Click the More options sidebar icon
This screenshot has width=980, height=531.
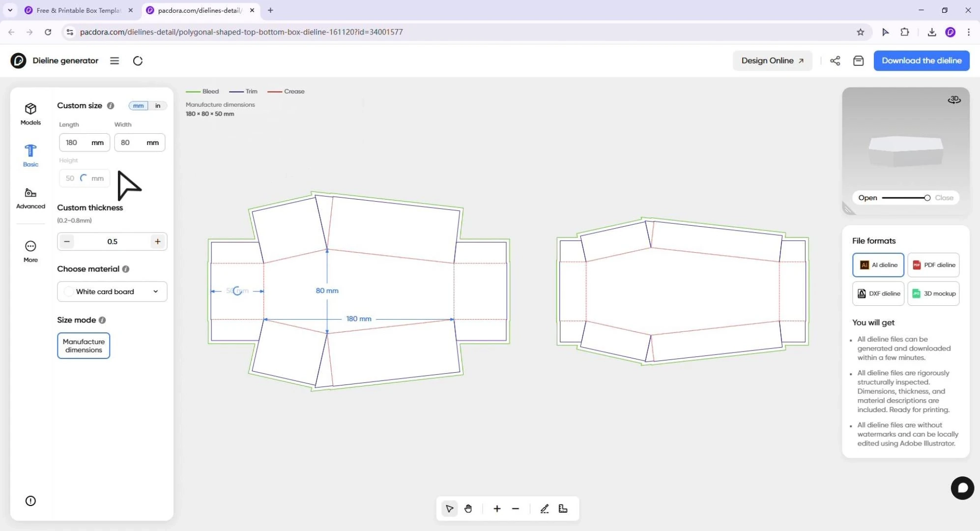click(30, 251)
